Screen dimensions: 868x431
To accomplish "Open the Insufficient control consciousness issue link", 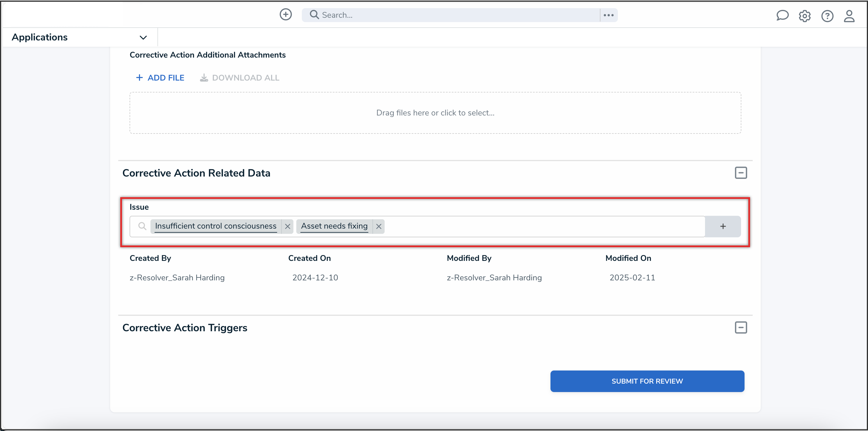I will click(x=216, y=226).
